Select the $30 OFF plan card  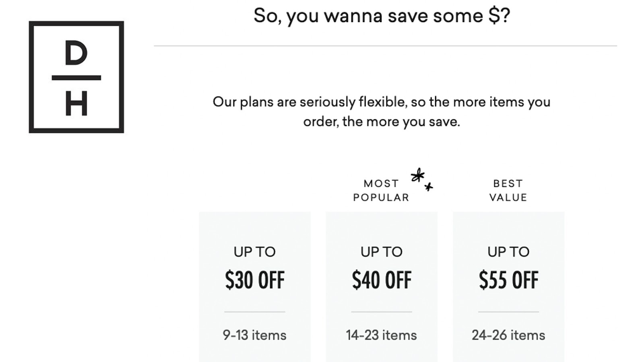coord(255,287)
